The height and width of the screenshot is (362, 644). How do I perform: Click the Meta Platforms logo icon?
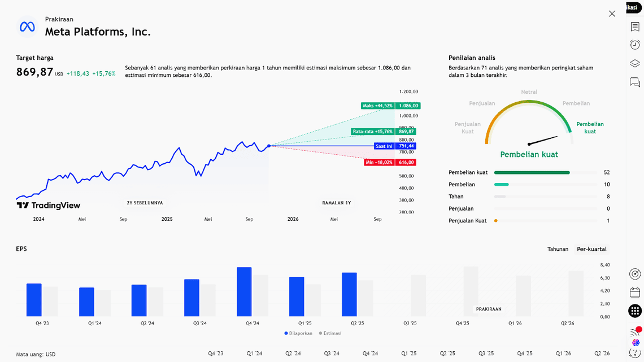[x=27, y=27]
